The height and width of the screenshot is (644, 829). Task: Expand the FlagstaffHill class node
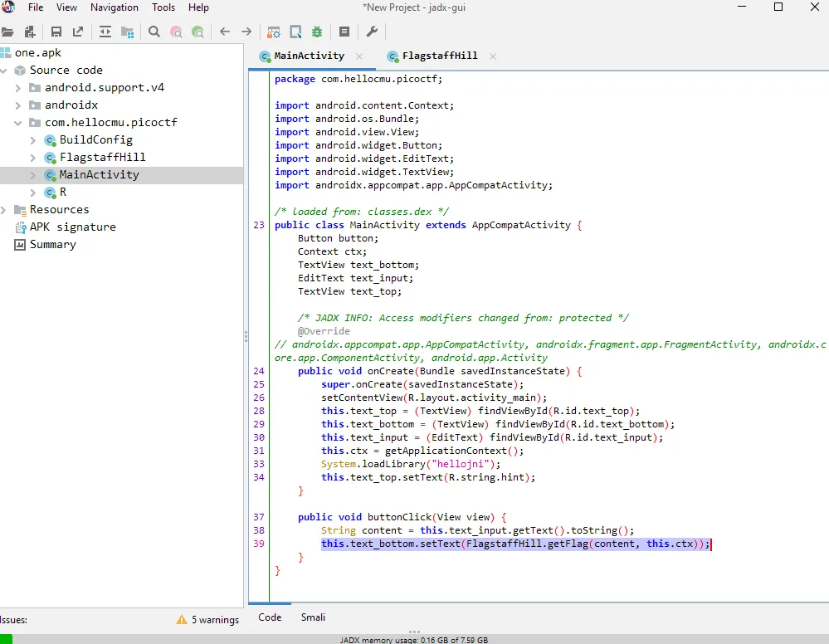point(33,158)
